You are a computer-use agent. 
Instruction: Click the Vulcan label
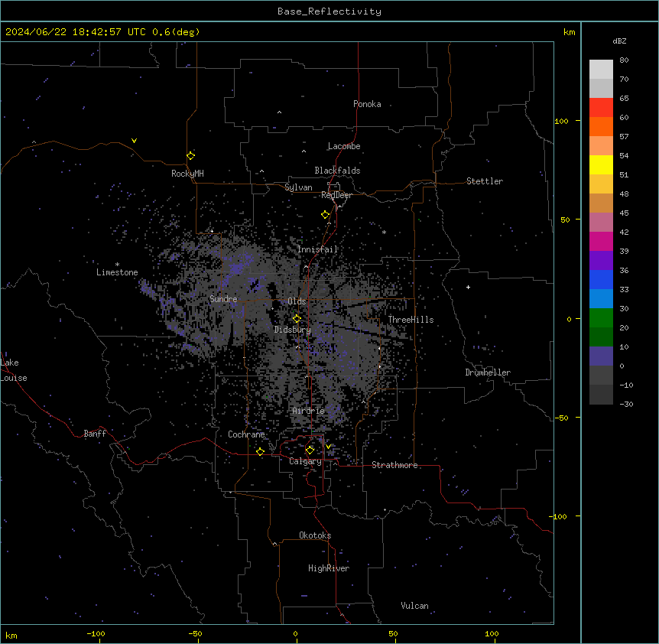coord(414,606)
